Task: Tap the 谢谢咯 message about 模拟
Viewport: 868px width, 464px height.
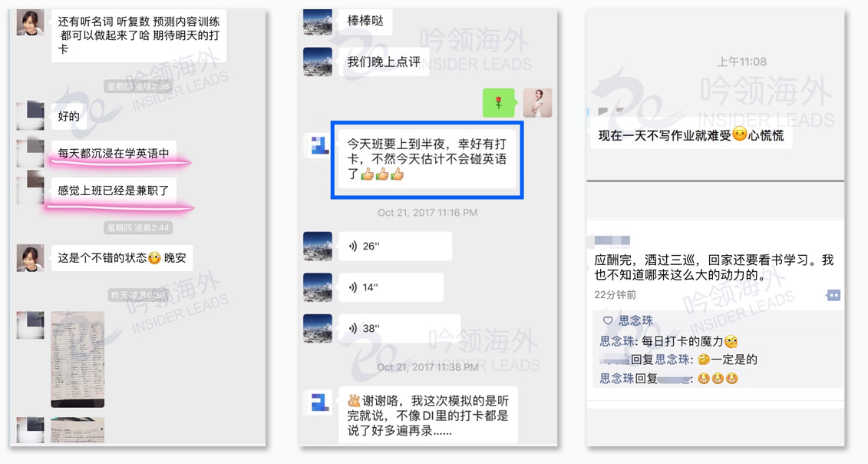Action: (428, 415)
